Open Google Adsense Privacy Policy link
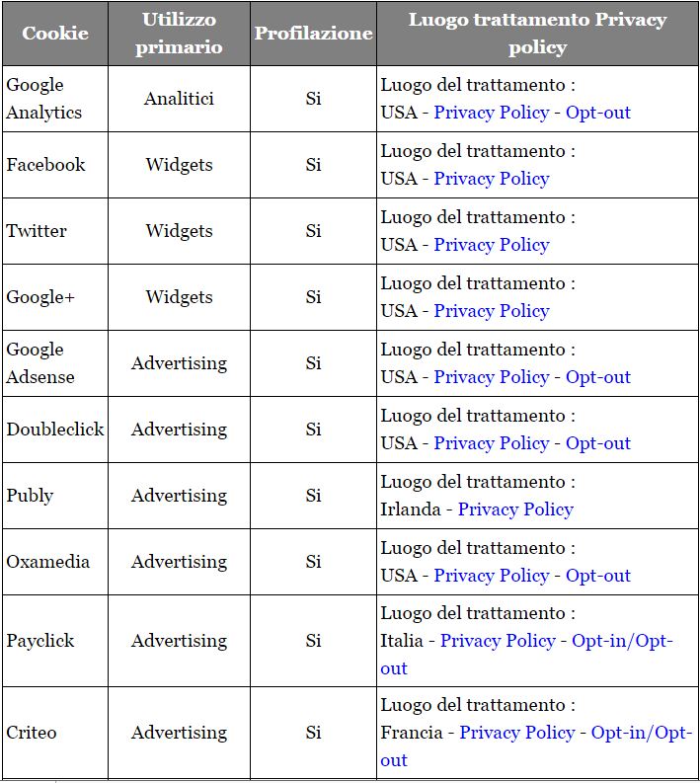The height and width of the screenshot is (783, 700). [492, 377]
